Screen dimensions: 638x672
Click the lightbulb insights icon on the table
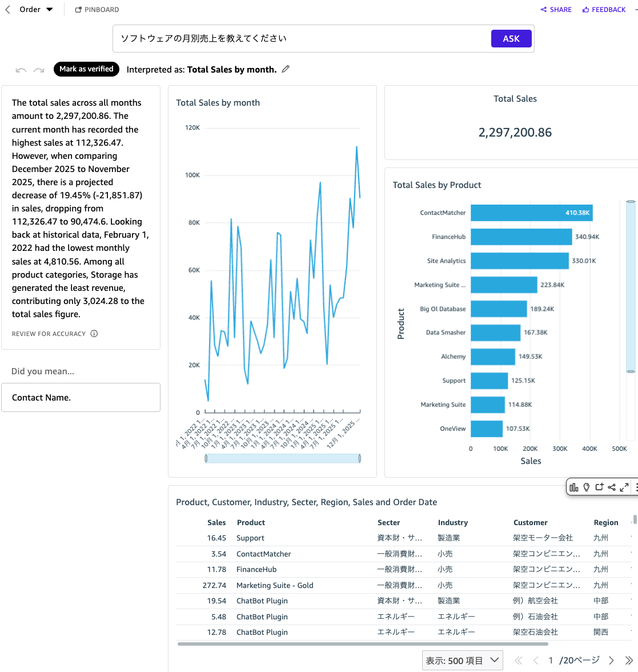587,487
